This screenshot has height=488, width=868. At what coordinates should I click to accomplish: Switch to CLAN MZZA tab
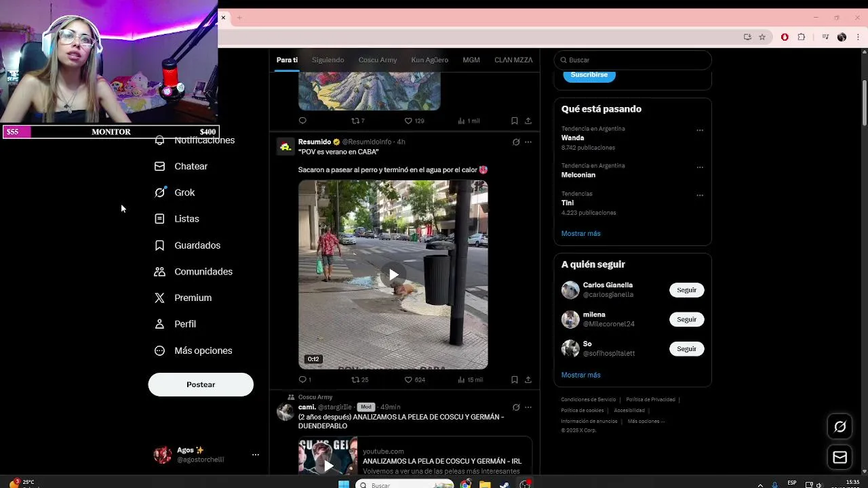[x=513, y=60]
